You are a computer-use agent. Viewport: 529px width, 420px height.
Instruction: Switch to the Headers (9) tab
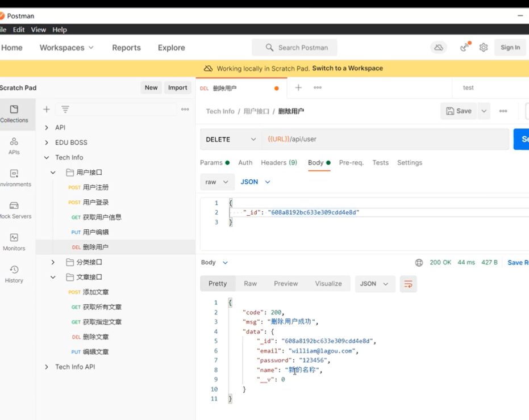(x=279, y=163)
